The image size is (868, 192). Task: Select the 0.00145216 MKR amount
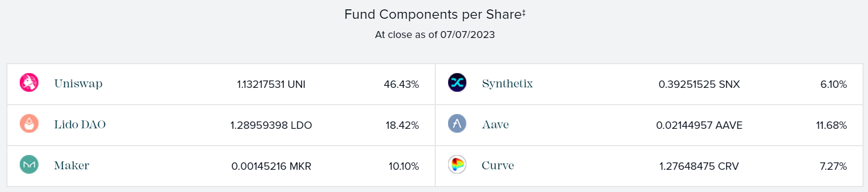pyautogui.click(x=271, y=166)
